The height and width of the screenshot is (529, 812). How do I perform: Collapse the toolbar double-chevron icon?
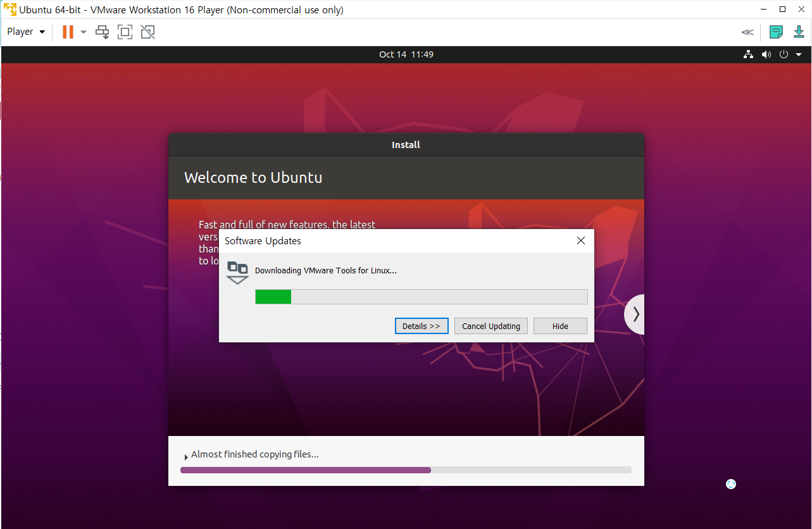747,32
